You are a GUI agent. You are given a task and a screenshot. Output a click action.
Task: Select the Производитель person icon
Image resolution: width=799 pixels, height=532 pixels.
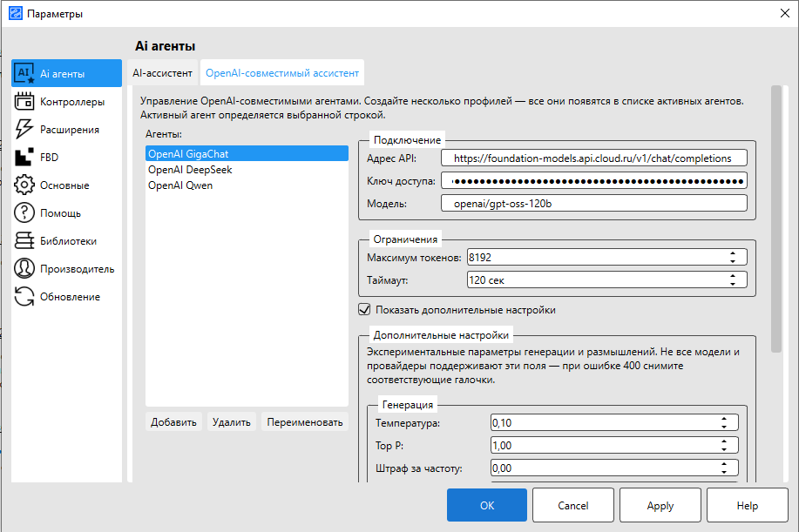pyautogui.click(x=24, y=268)
